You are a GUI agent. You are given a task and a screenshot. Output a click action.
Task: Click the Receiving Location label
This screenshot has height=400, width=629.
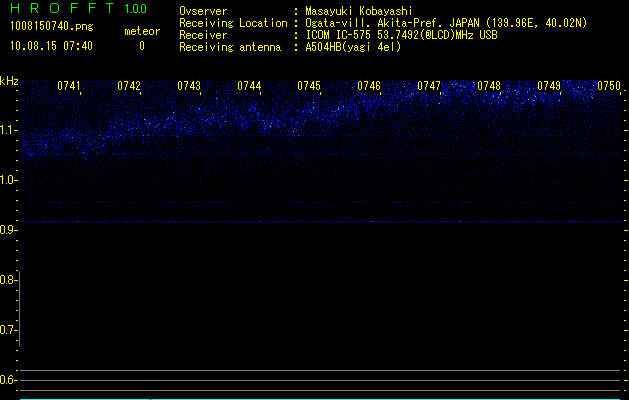click(233, 23)
